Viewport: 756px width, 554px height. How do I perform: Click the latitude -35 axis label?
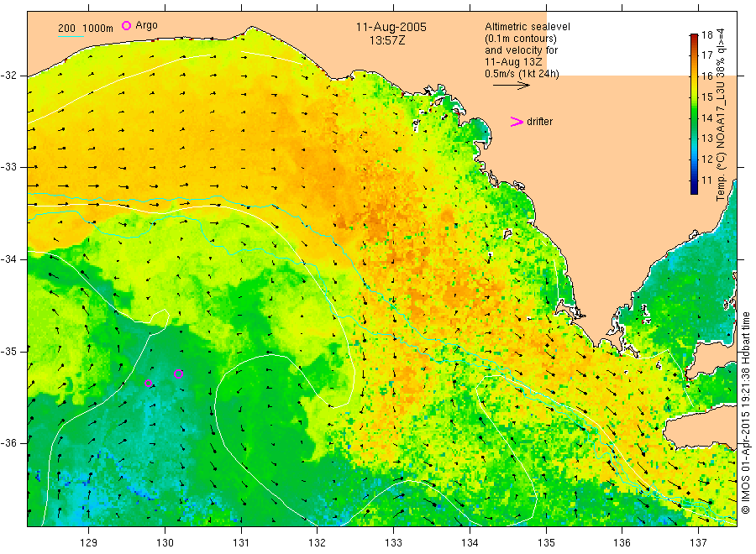pyautogui.click(x=8, y=351)
